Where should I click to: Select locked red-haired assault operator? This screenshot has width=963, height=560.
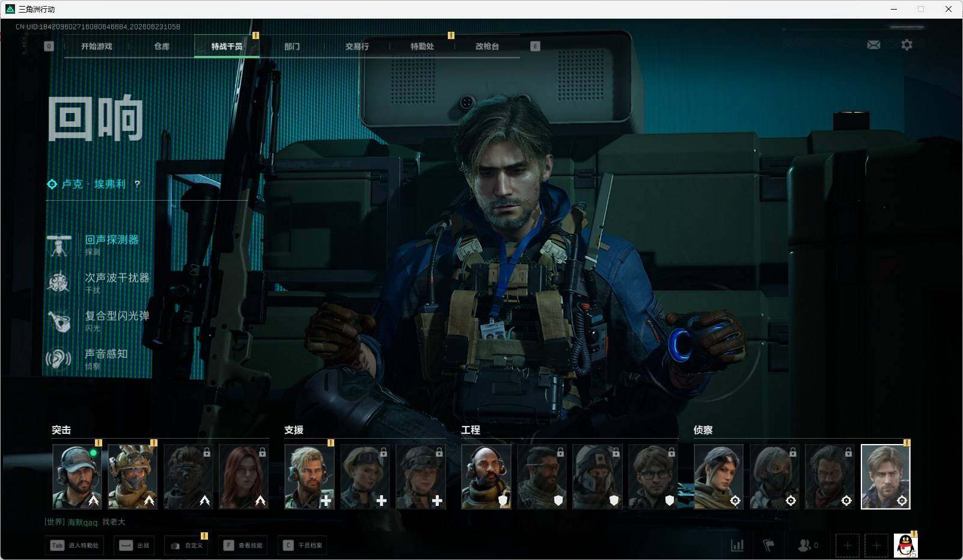pyautogui.click(x=243, y=476)
